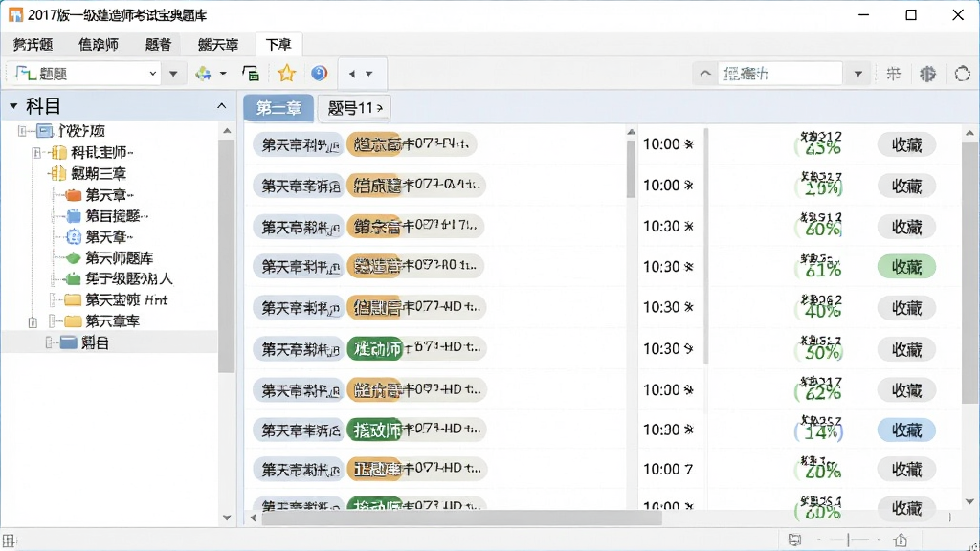Toggle the green 收藏 button in the 61% row

906,267
